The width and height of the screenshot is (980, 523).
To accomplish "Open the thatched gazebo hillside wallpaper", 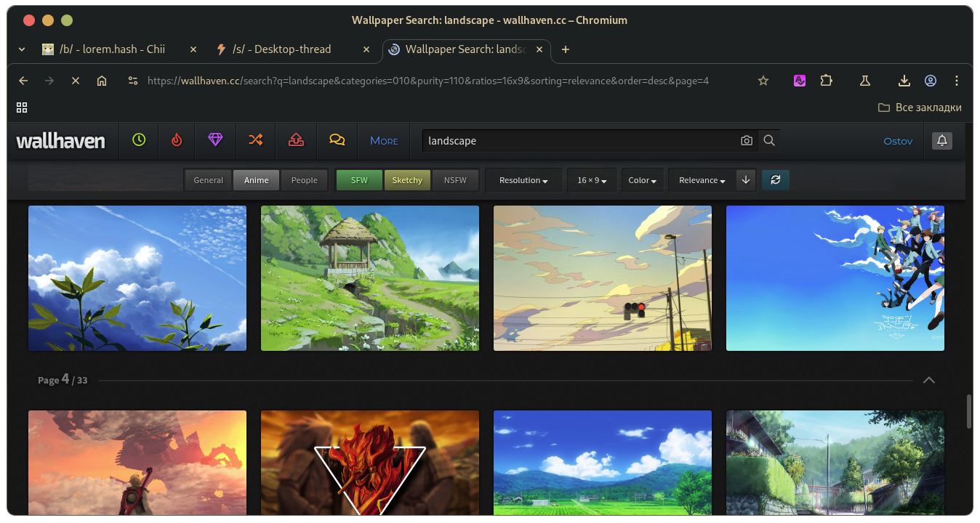I will 370,278.
